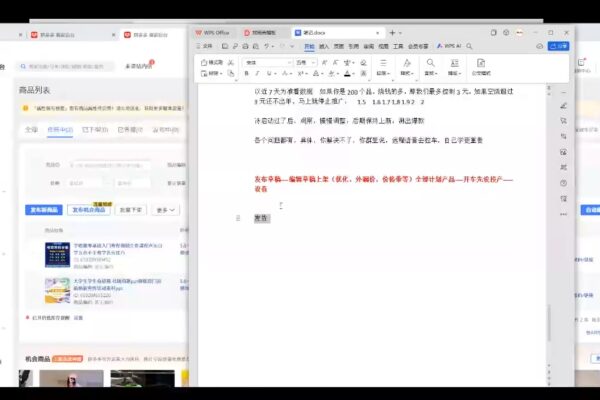This screenshot has width=600, height=400.
Task: Select the 全部 tab in product list
Action: click(31, 130)
